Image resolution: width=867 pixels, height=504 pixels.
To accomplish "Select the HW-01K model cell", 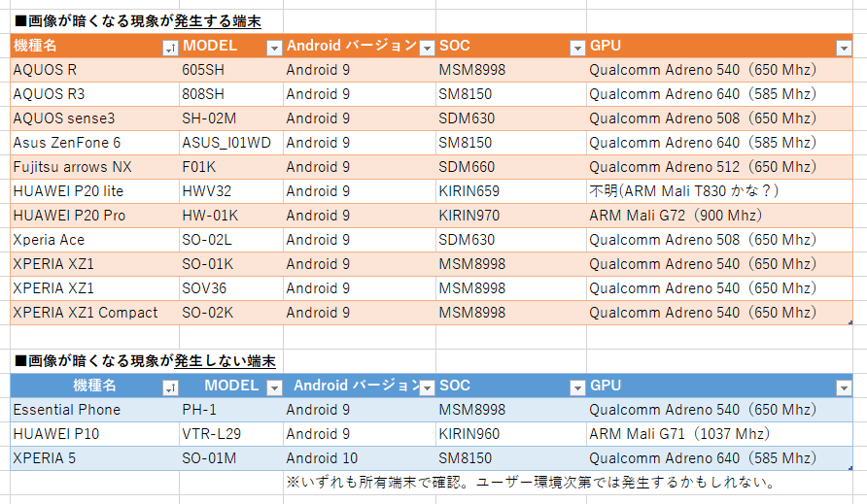I will click(231, 217).
